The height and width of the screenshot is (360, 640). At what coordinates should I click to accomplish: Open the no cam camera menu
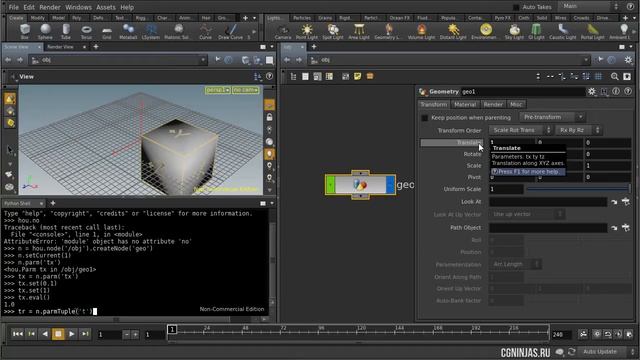point(246,90)
